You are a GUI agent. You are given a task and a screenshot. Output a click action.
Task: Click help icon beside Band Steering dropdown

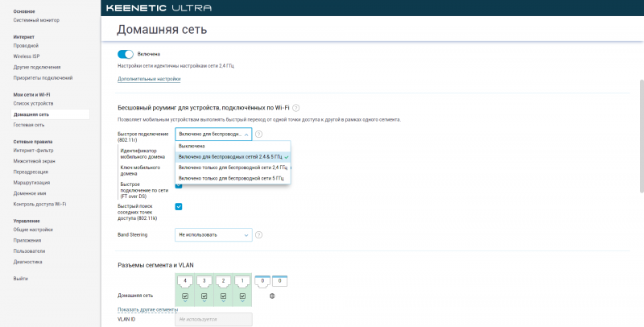click(x=258, y=235)
